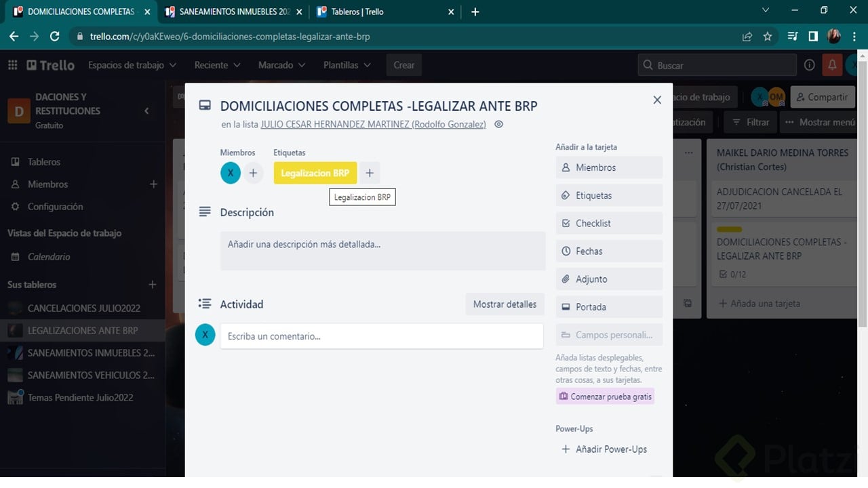Click the Chrome profile avatar
The image size is (868, 488).
tap(834, 37)
